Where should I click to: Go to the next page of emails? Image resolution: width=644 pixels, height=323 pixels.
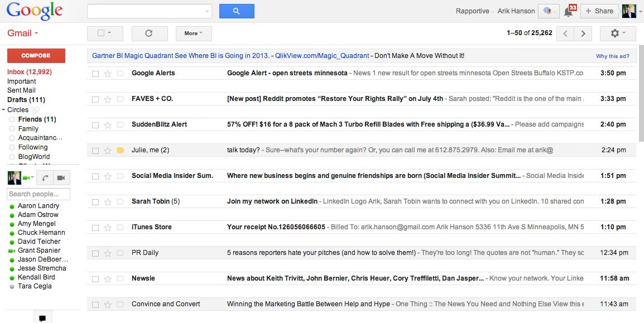click(x=583, y=33)
